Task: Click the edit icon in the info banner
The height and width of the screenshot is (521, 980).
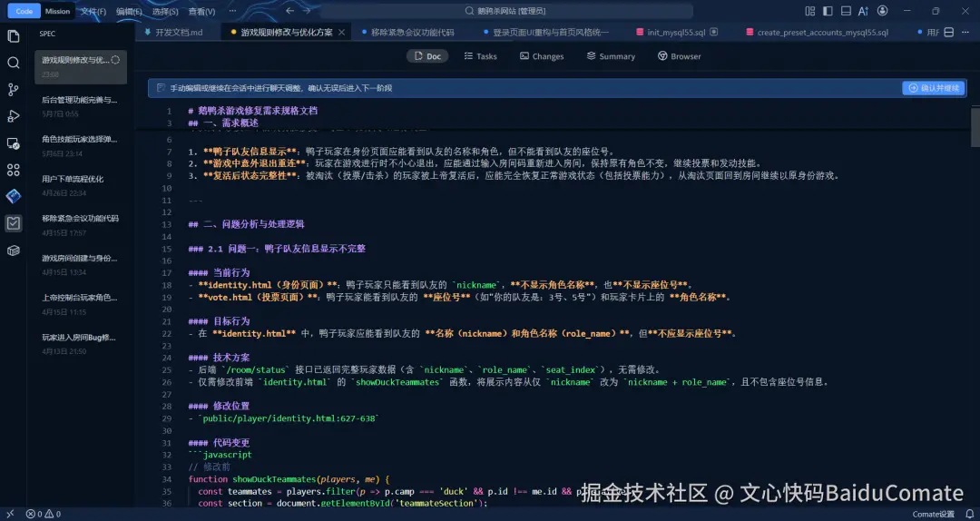Action: tap(162, 88)
